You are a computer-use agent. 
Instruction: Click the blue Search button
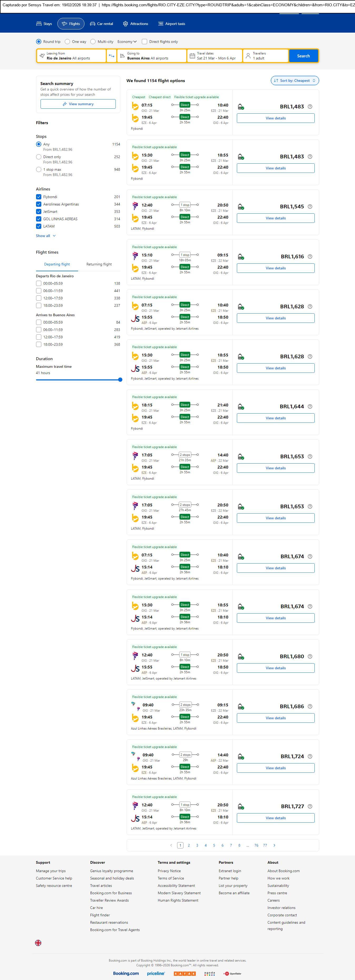(x=303, y=56)
